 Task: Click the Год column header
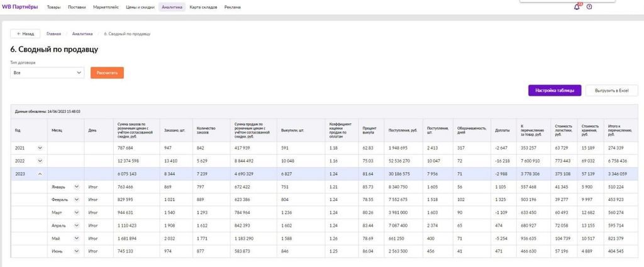(29, 130)
